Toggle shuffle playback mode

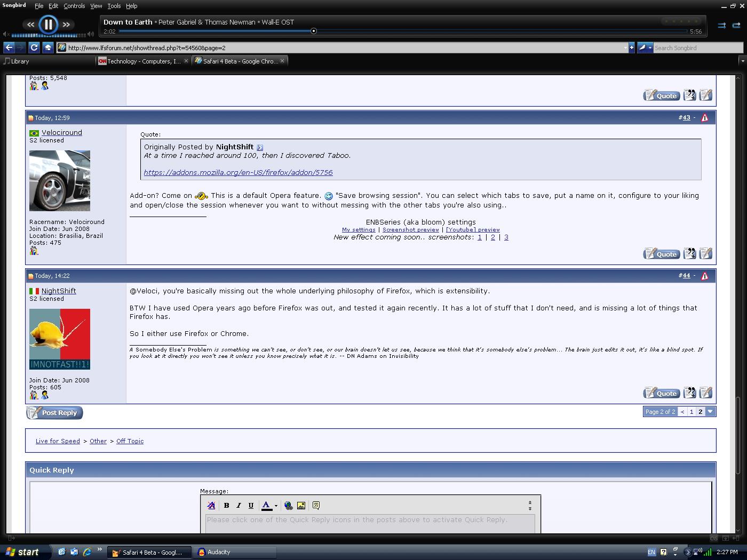721,25
